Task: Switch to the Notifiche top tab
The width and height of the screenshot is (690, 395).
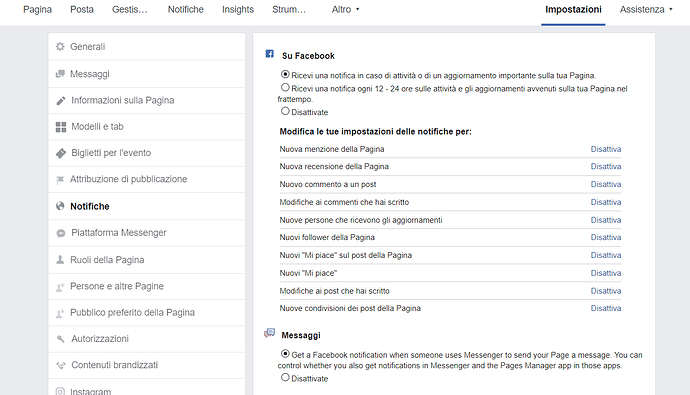Action: [186, 9]
